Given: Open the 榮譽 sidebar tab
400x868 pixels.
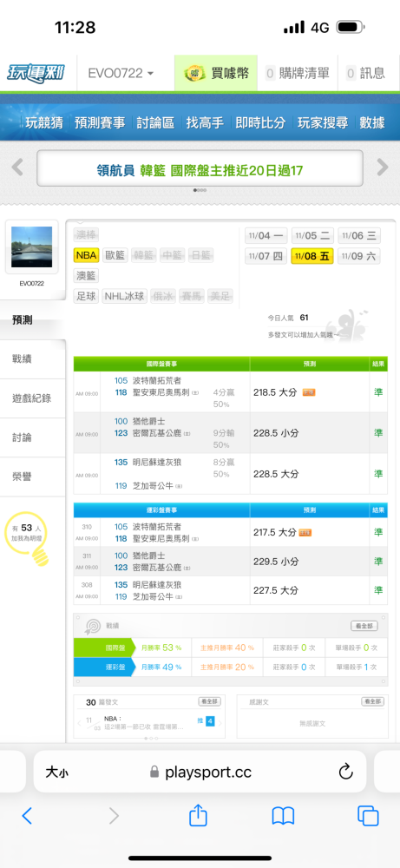Looking at the screenshot, I should pyautogui.click(x=33, y=476).
